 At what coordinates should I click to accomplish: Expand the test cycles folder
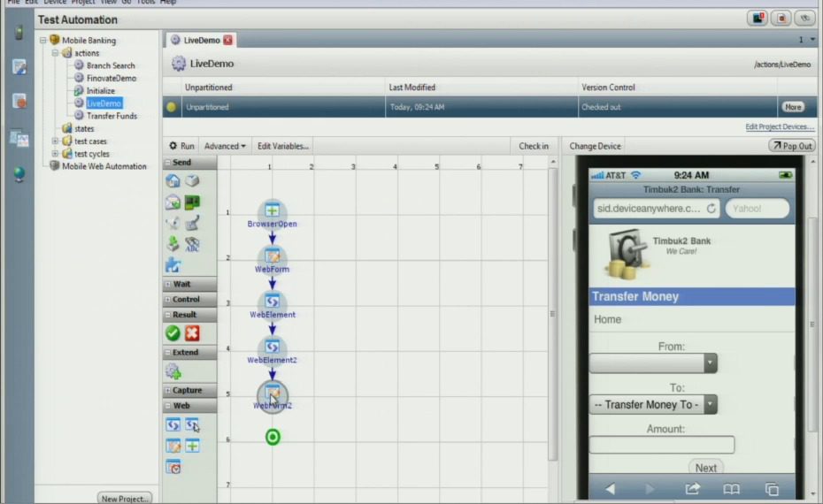click(x=55, y=154)
